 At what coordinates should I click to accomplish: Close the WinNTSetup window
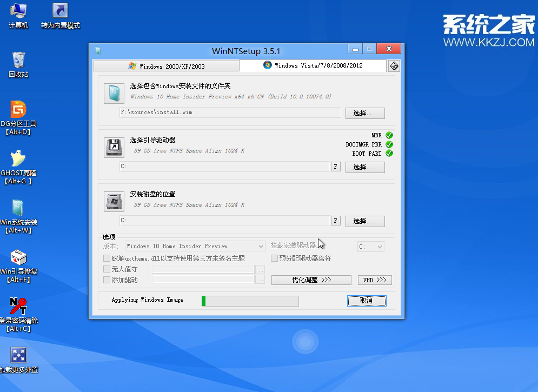(389, 49)
